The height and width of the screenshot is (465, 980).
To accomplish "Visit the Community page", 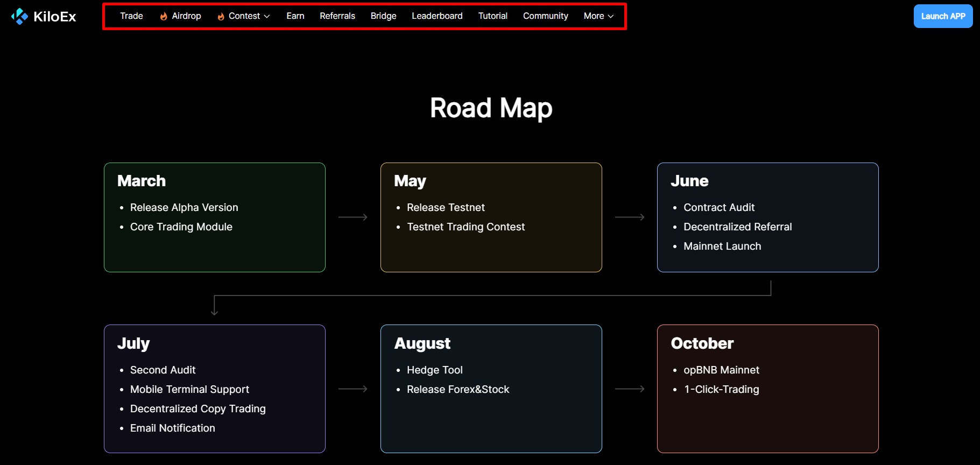I will click(546, 16).
